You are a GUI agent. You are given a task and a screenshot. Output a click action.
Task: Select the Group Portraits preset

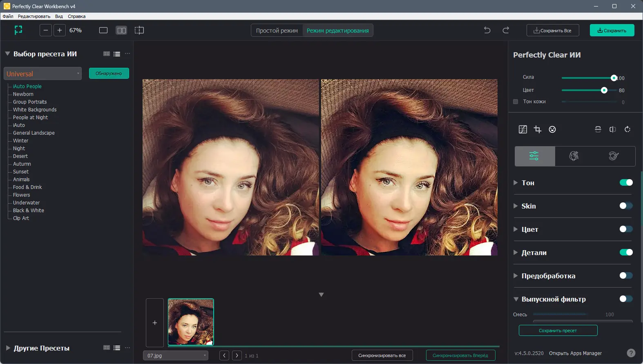click(30, 102)
